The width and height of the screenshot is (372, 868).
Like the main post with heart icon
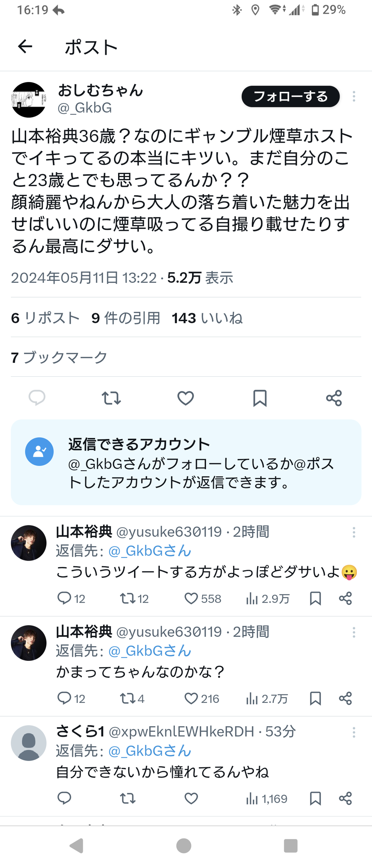(186, 398)
